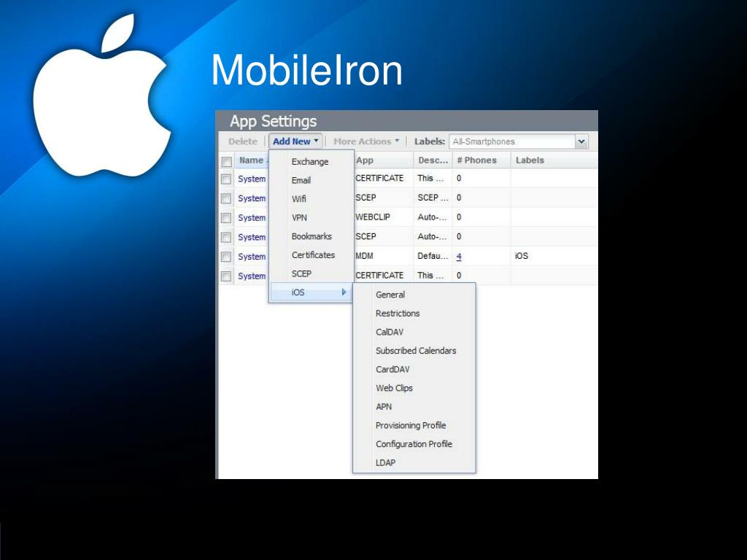Open the System link in the MDM row
747x560 pixels.
pos(252,256)
